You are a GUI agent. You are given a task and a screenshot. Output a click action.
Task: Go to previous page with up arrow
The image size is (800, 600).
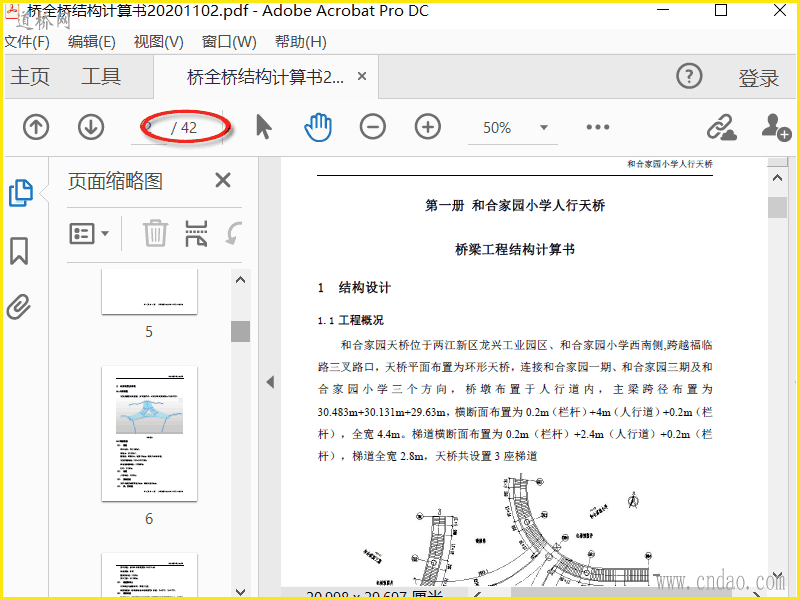(x=36, y=127)
